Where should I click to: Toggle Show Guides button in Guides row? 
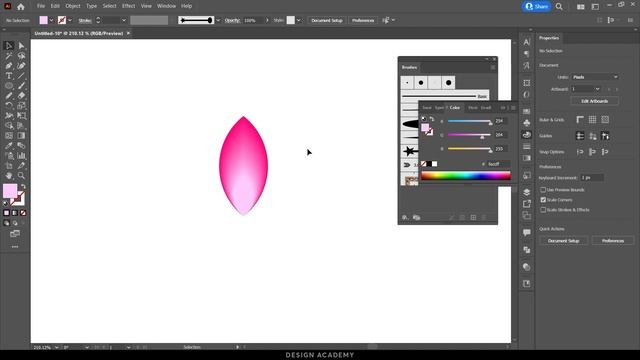pyautogui.click(x=580, y=136)
